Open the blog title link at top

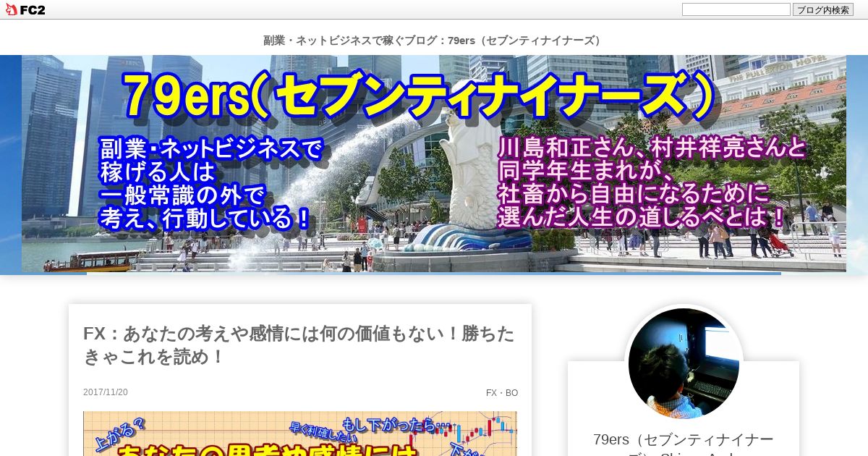point(434,41)
